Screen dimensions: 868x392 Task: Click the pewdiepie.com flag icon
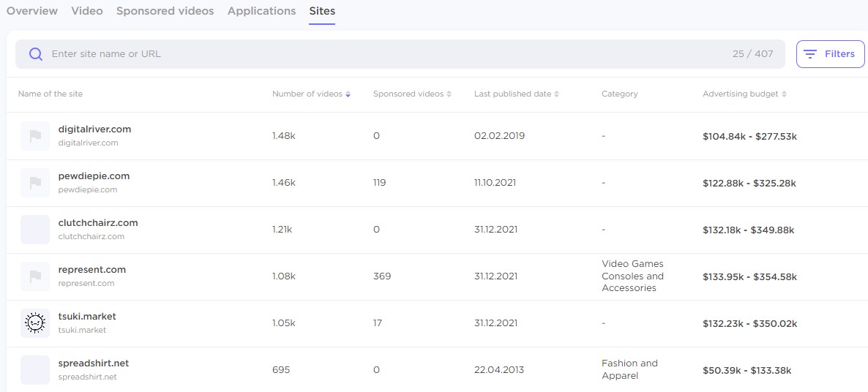[x=35, y=183]
